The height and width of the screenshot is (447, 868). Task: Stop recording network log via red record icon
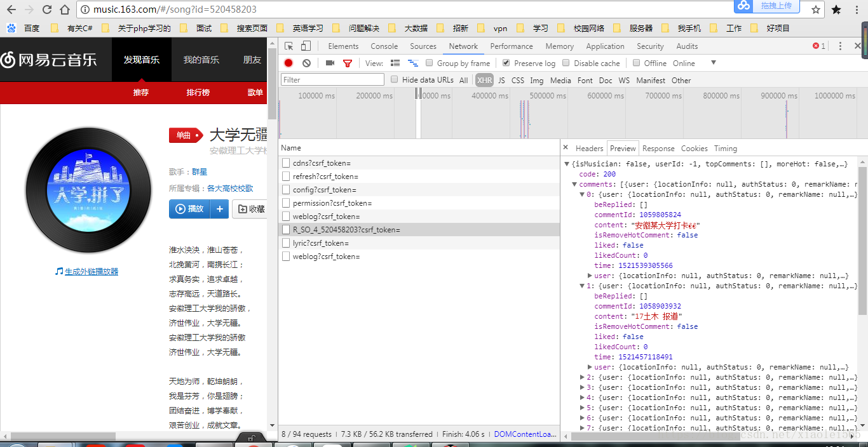coord(288,63)
